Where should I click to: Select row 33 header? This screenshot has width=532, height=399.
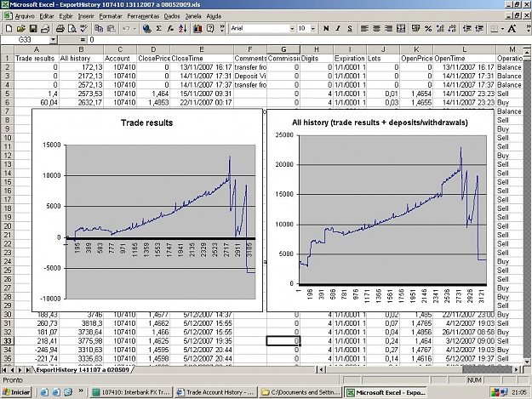(7, 341)
